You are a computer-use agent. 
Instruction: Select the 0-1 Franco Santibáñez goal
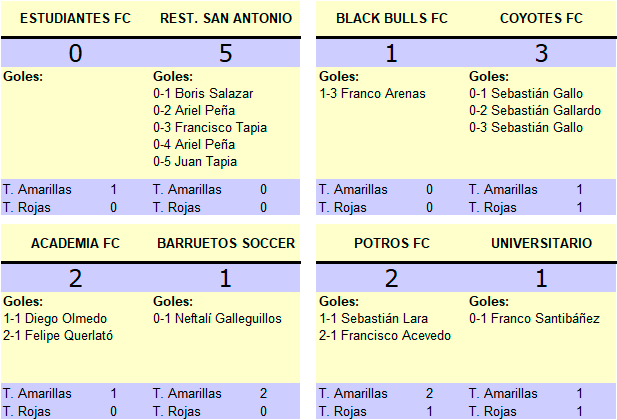click(x=534, y=318)
